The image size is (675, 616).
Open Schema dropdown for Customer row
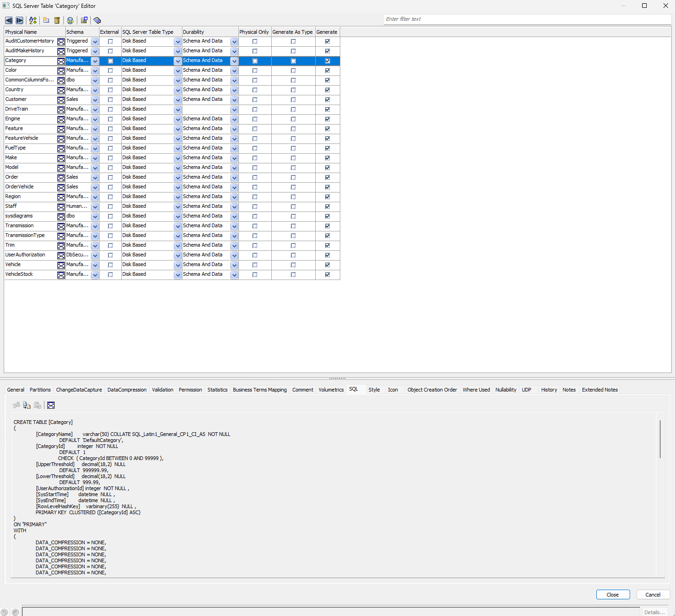pyautogui.click(x=95, y=100)
